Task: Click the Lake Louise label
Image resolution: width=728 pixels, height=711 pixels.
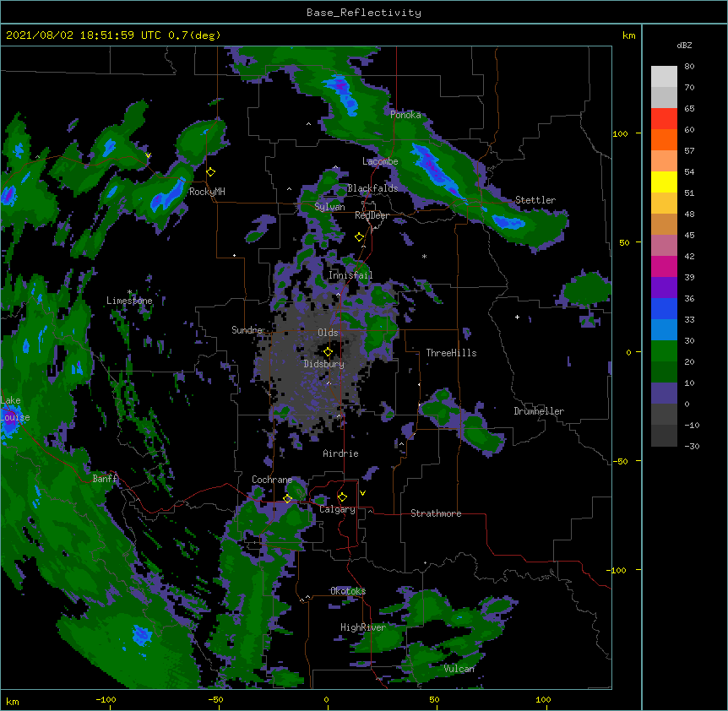Action: (14, 409)
